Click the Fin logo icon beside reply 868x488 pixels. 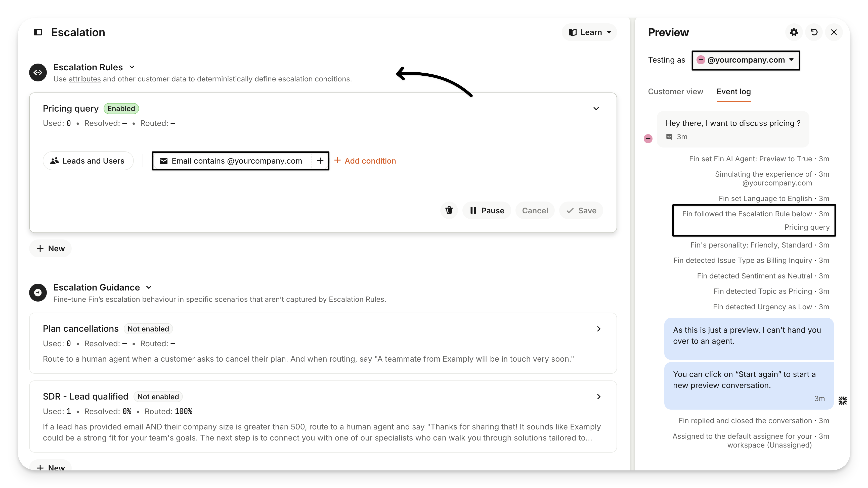pos(842,401)
